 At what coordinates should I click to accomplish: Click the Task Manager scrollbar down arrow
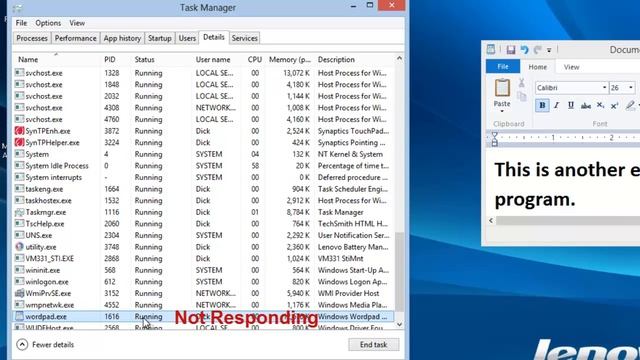tap(400, 324)
